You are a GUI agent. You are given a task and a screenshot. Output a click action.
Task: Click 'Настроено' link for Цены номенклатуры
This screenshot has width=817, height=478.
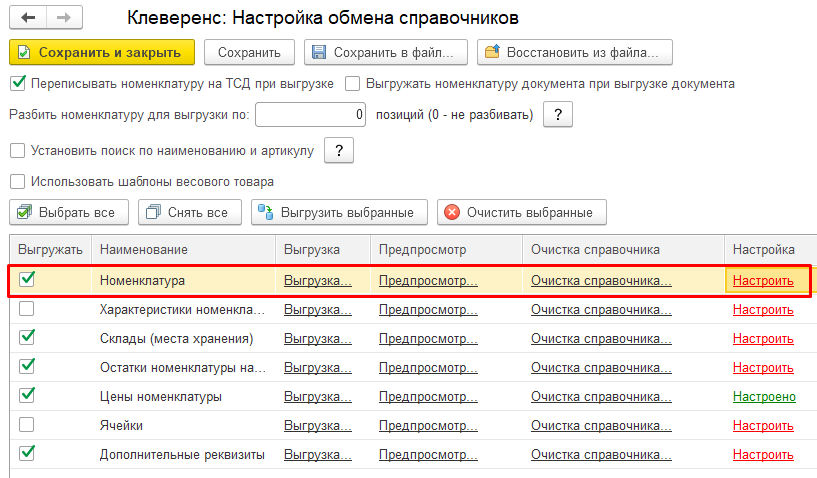(764, 397)
